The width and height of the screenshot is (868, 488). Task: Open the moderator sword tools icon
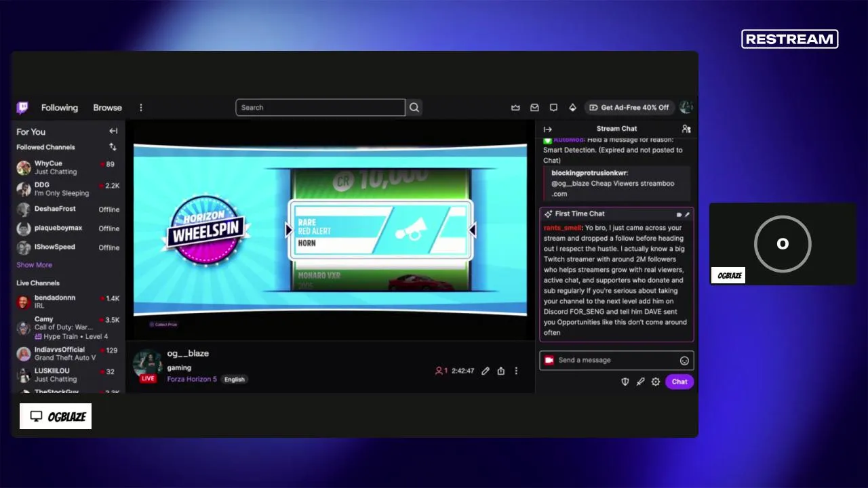tap(640, 382)
